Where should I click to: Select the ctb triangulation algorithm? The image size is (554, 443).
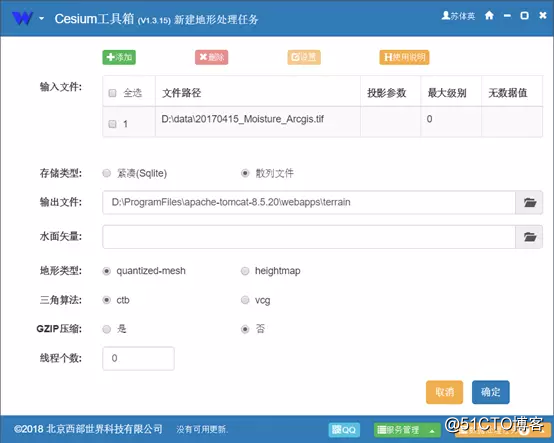point(107,300)
